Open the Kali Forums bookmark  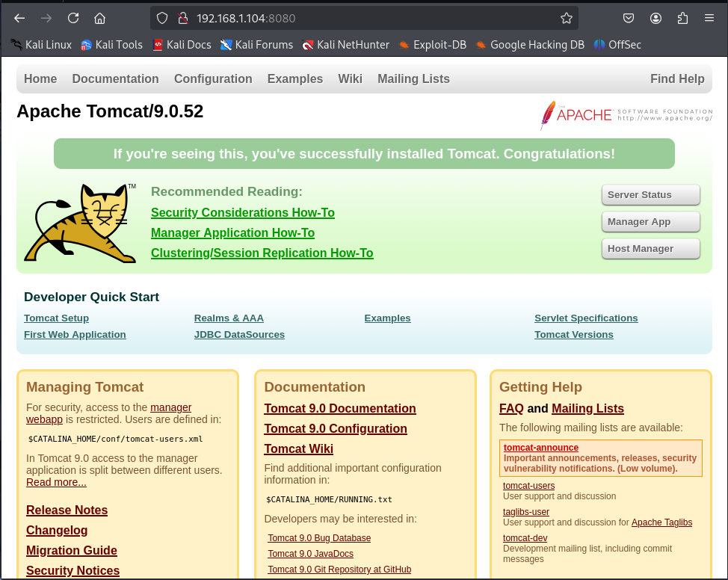coord(257,45)
